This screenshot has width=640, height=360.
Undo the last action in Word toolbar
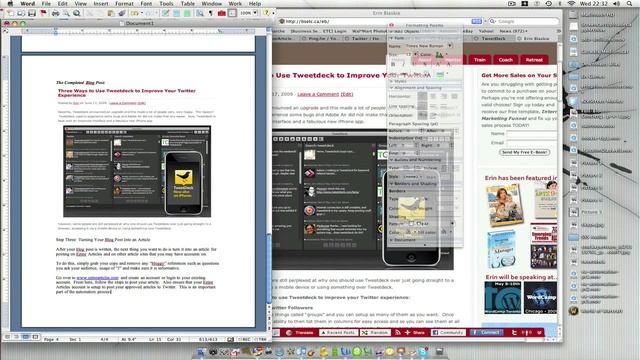click(134, 13)
